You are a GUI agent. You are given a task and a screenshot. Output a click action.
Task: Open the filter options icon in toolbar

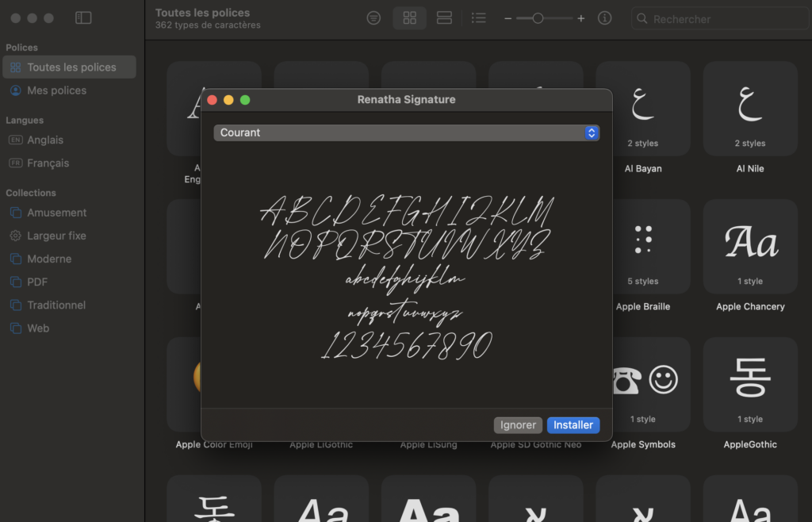373,18
